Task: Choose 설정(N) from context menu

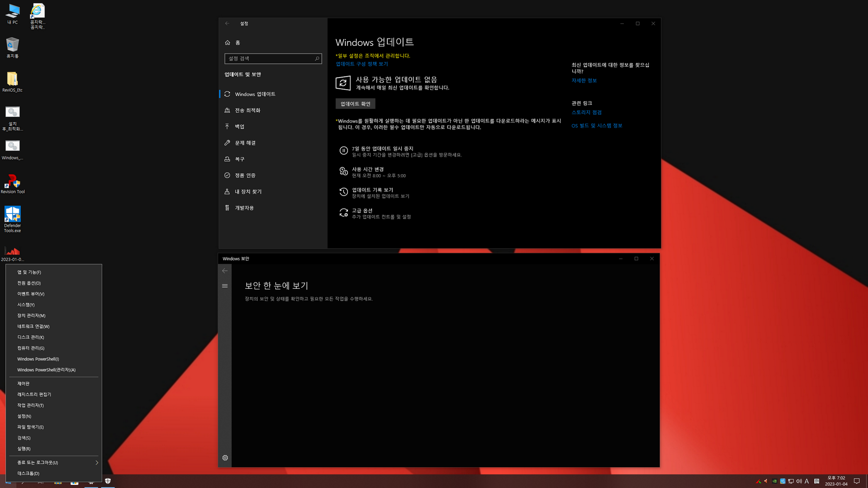Action: coord(54,416)
